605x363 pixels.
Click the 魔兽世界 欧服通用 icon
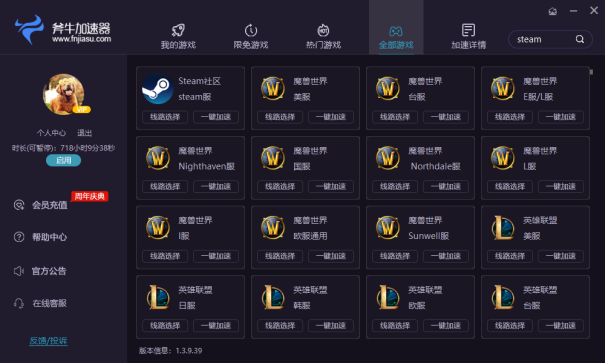click(273, 228)
